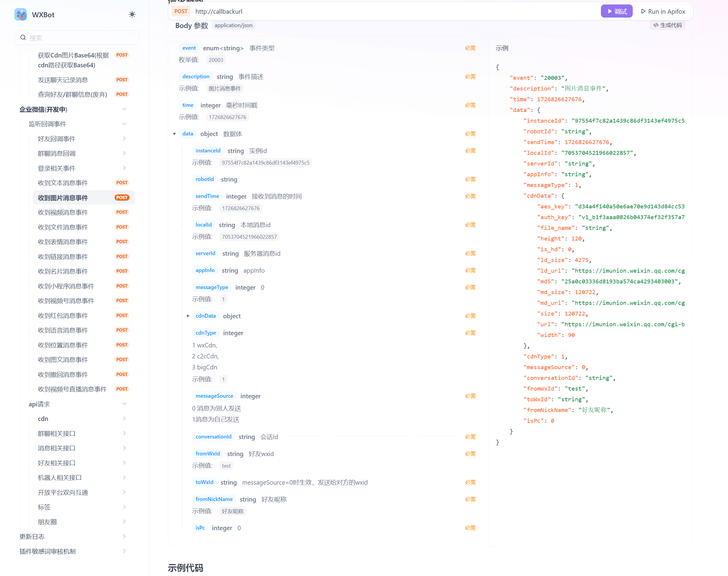
Task: Collapse the 企业微信(开发中) section chevron
Action: pyautogui.click(x=124, y=109)
